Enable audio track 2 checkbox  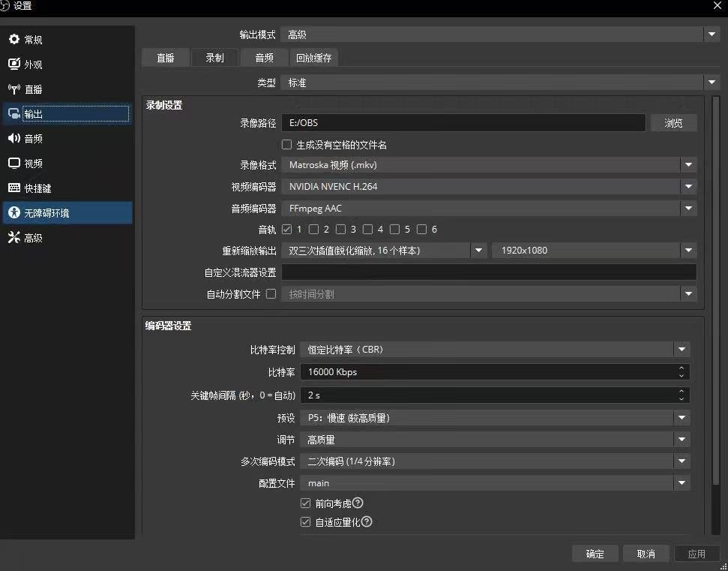tap(314, 229)
